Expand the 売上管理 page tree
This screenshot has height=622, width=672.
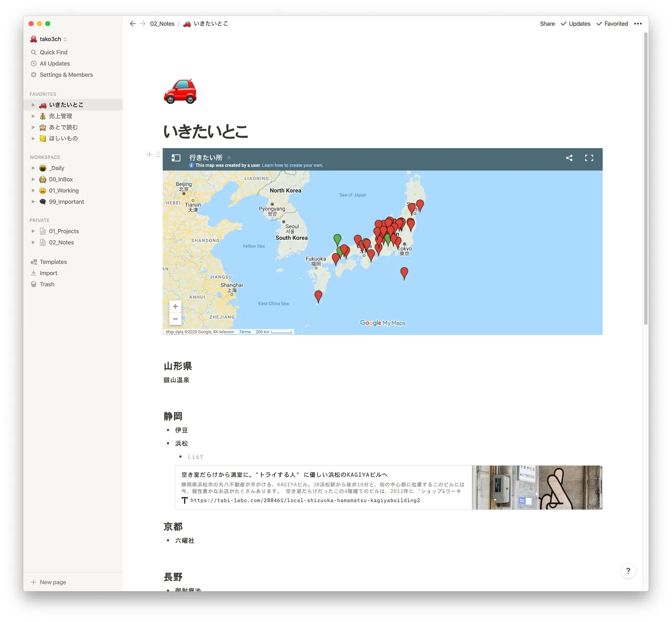pyautogui.click(x=33, y=116)
